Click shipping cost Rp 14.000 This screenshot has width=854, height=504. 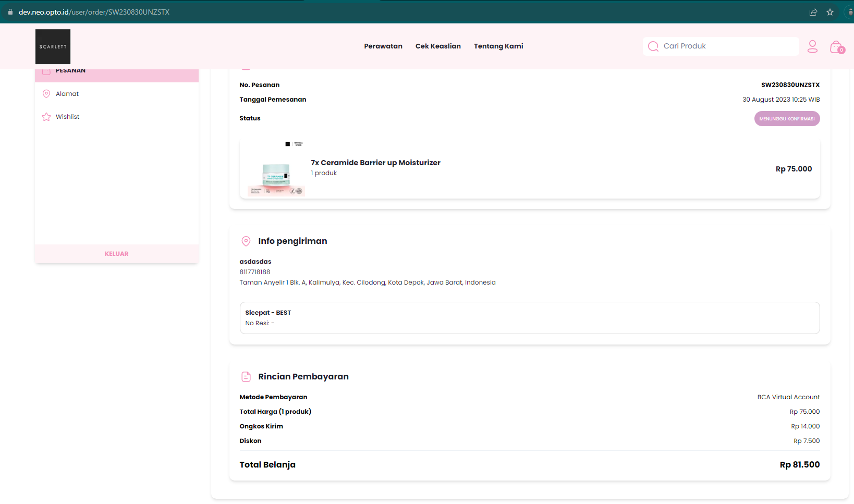(x=806, y=426)
